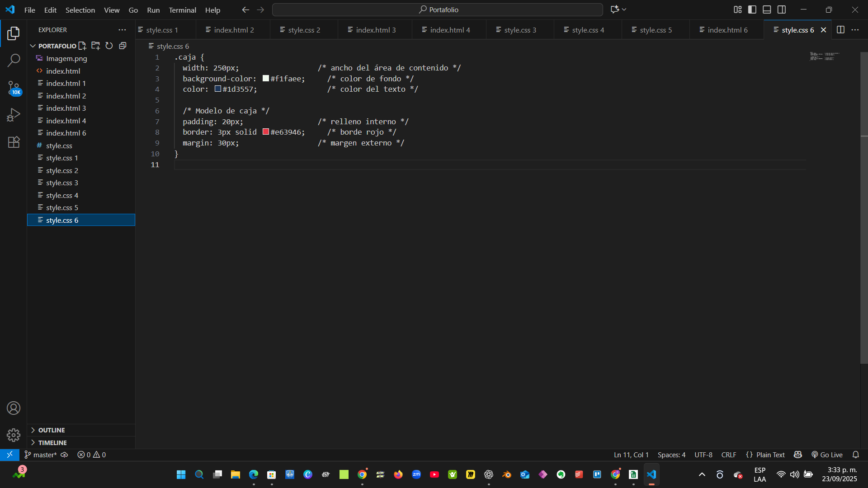Split the editor to the right
Viewport: 868px width, 488px height.
click(x=840, y=30)
